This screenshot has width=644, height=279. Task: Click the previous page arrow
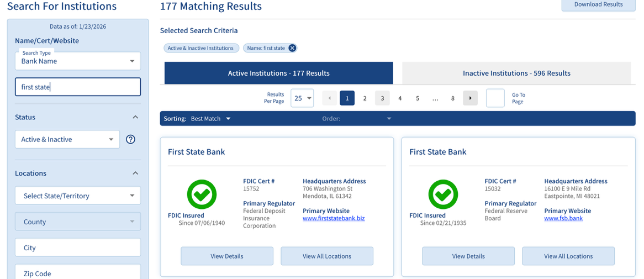pos(330,98)
